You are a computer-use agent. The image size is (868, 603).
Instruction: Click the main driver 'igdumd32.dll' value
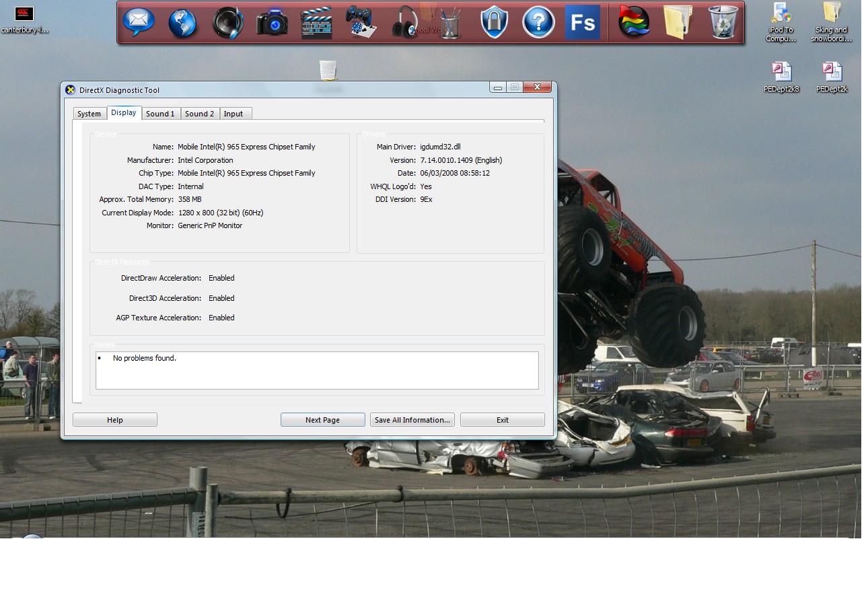point(440,147)
